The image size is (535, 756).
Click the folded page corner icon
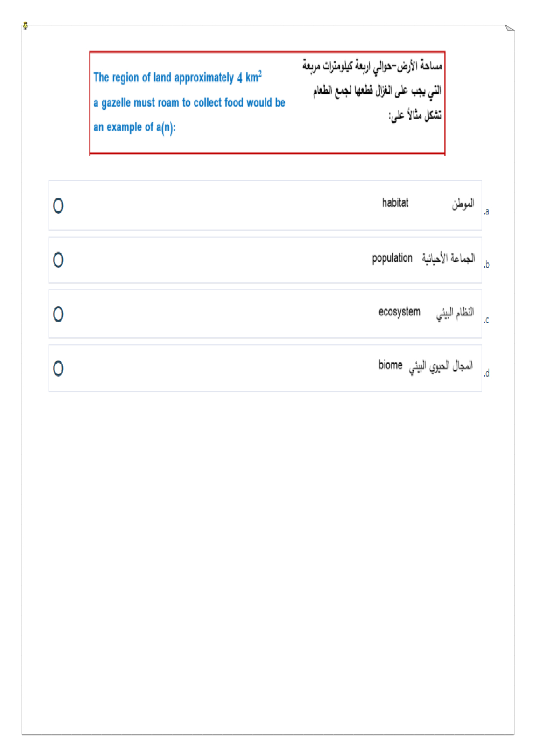pos(509,28)
